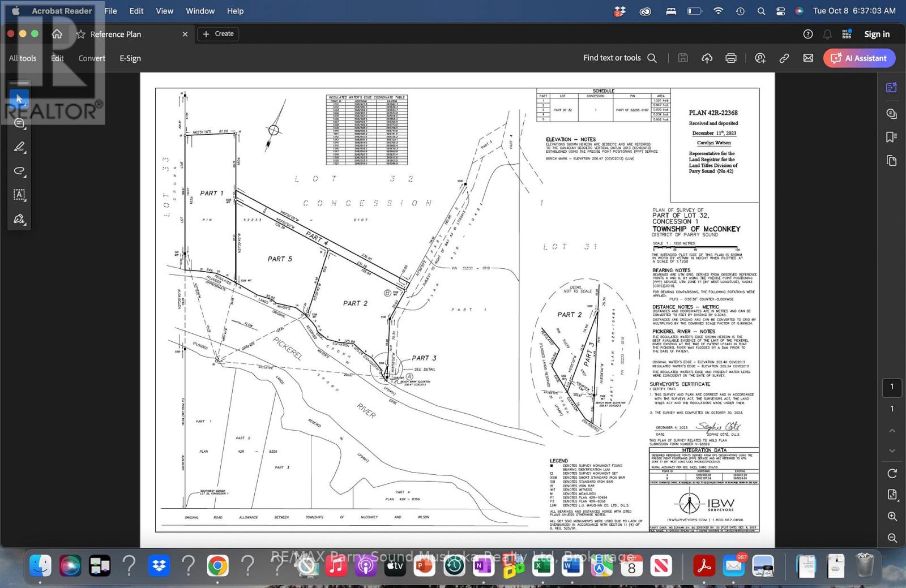Open the Add comment tool
The width and height of the screenshot is (906, 588).
pos(19,123)
